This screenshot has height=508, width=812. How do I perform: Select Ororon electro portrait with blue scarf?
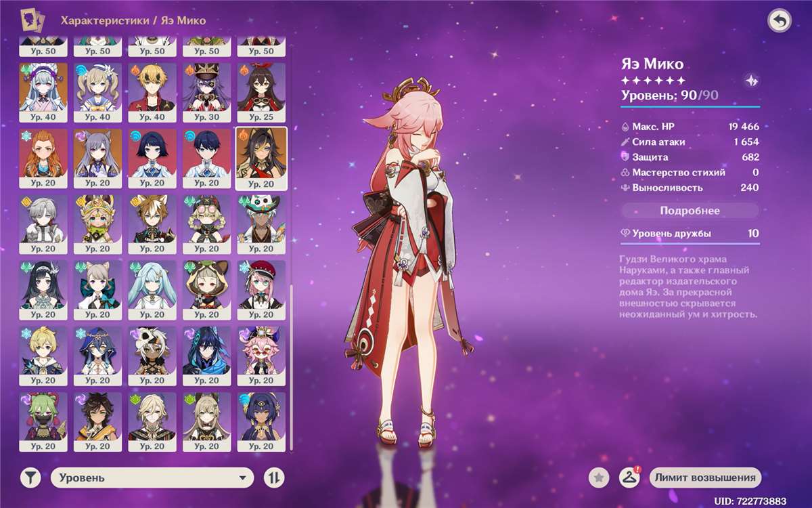(206, 357)
